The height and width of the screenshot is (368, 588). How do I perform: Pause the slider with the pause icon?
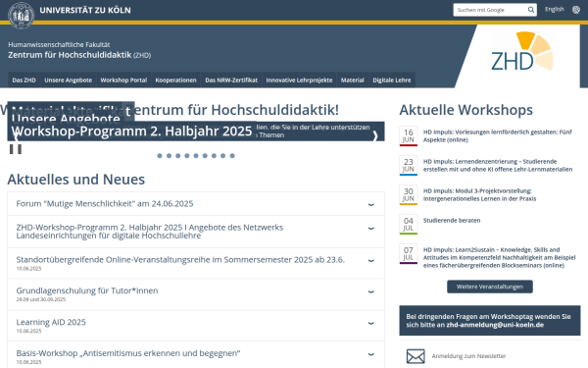coord(16,149)
